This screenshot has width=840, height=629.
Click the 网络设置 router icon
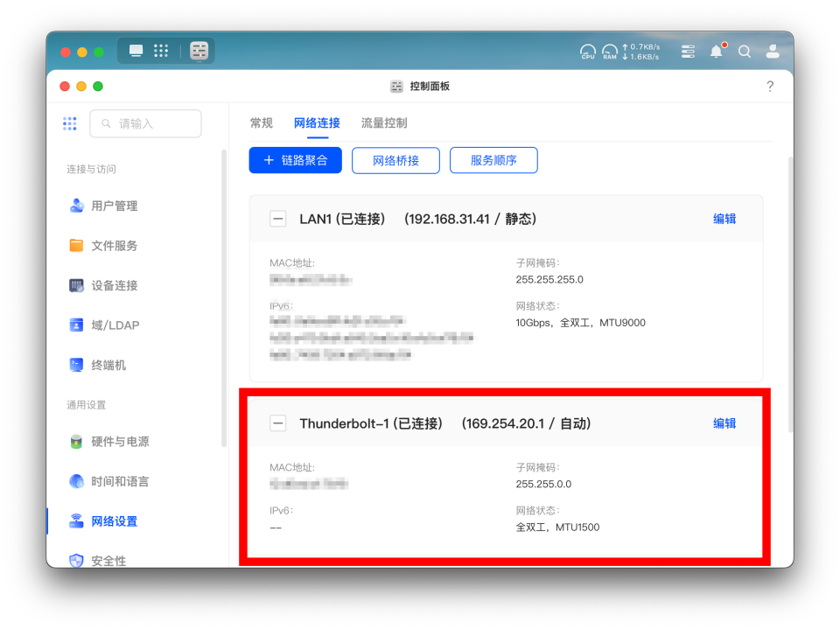[x=77, y=521]
